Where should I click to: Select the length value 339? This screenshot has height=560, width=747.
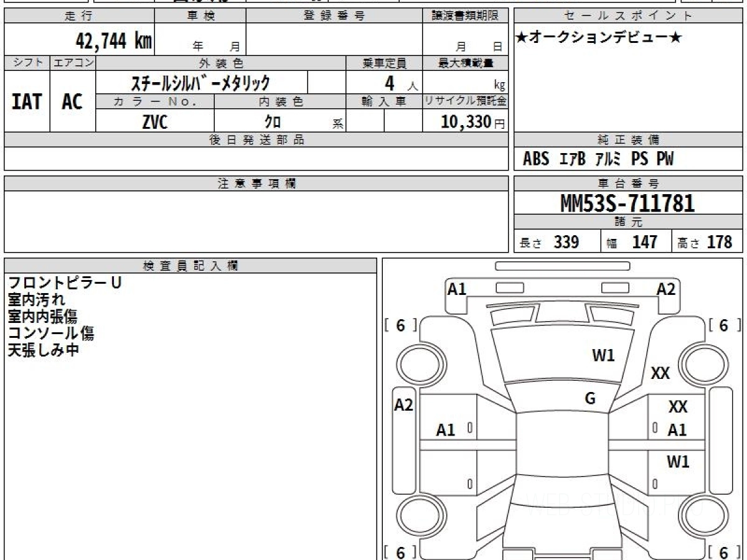tap(566, 242)
